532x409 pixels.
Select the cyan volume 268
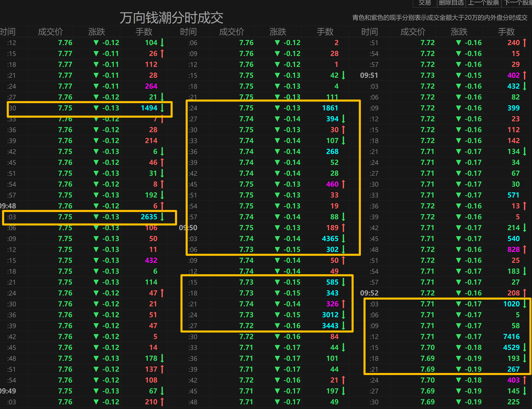[332, 151]
